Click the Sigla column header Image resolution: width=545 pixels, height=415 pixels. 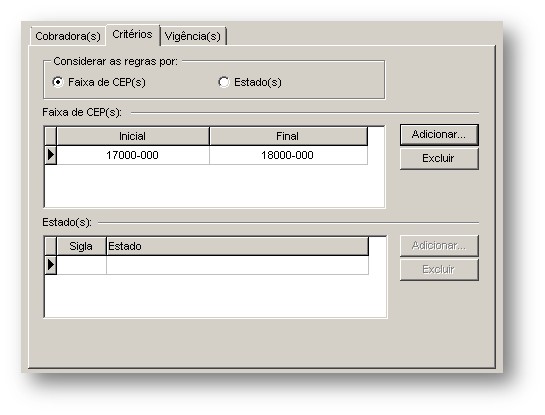point(81,246)
